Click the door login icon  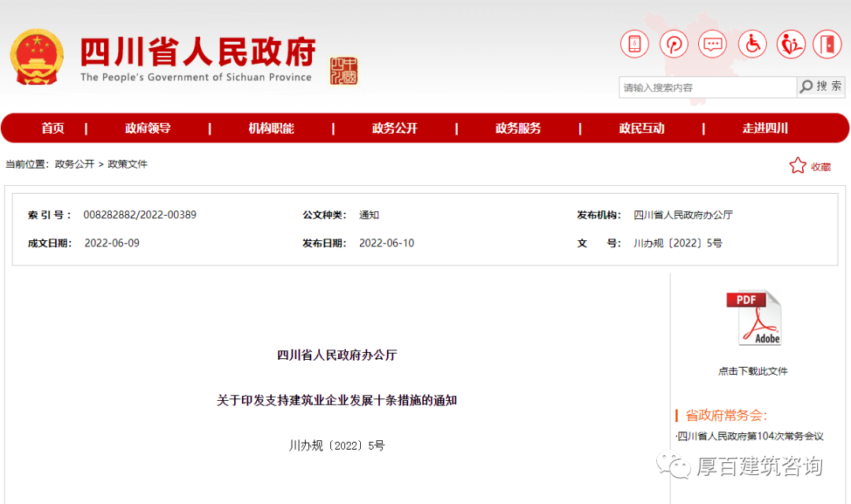point(827,44)
